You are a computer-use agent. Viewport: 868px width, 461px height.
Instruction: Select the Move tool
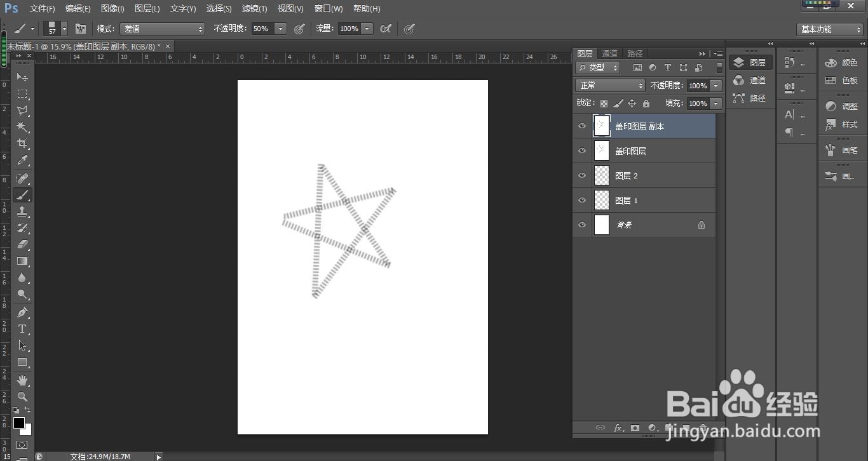pyautogui.click(x=22, y=77)
